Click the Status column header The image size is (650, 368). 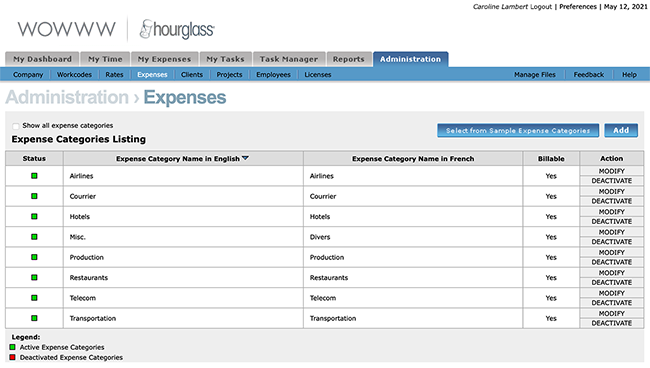(34, 158)
